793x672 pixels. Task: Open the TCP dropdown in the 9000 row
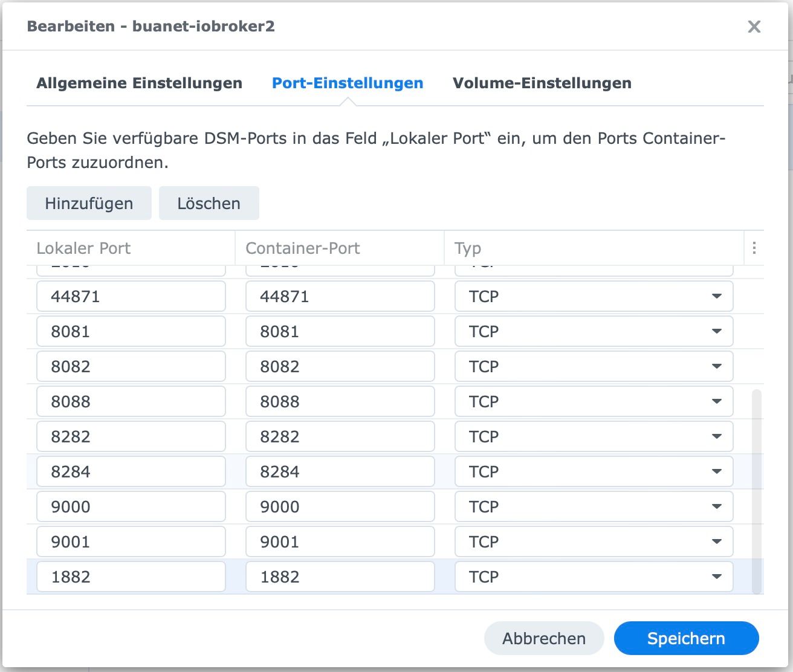tap(716, 507)
